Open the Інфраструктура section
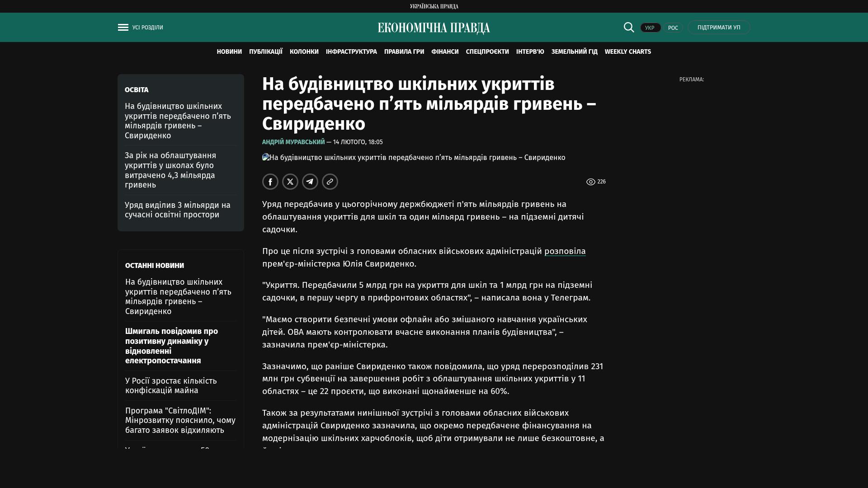 351,52
